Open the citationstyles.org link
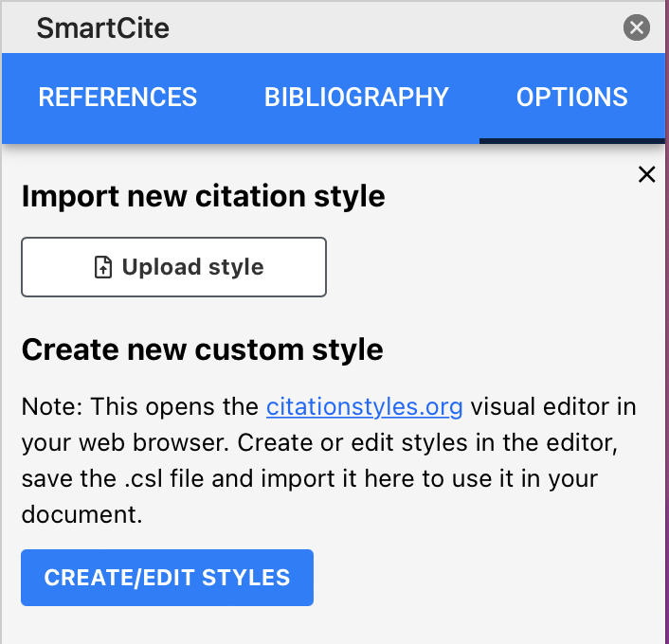The image size is (669, 644). [x=364, y=407]
